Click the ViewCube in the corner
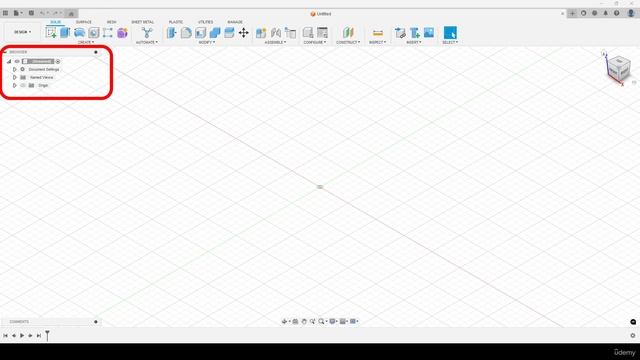Screen dimensions: 640x360 [619, 68]
